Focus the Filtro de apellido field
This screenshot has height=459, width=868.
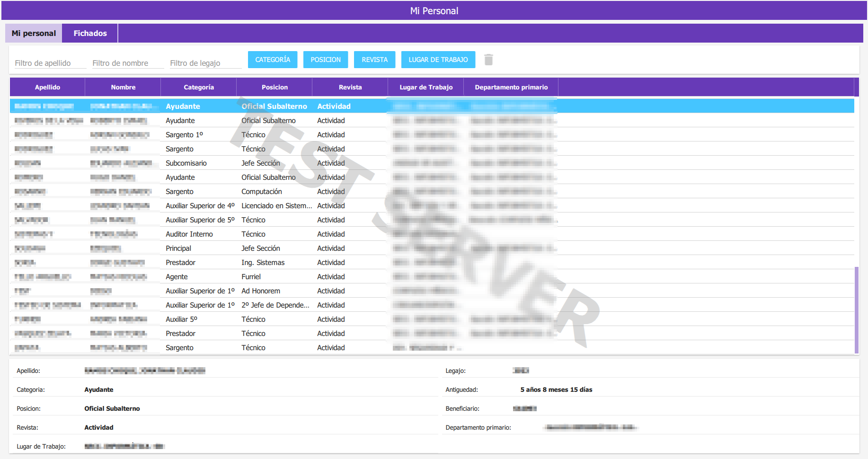point(50,63)
